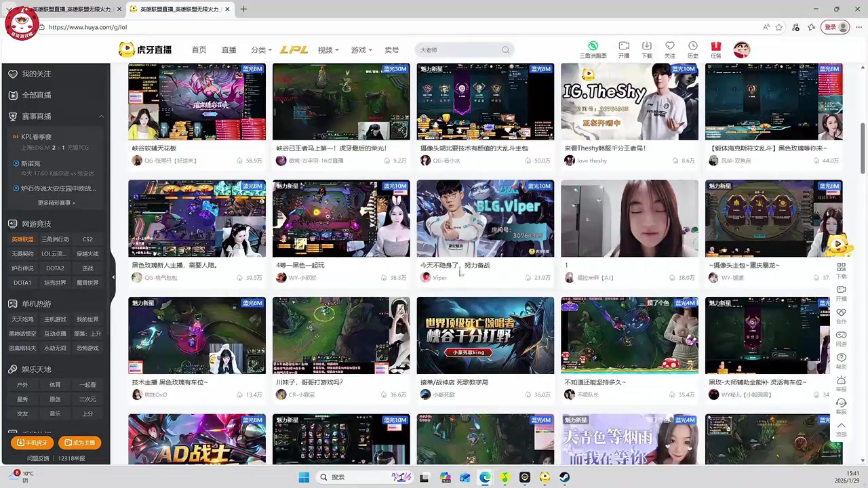868x488 pixels.
Task: Click the 成为主播 orange button
Action: coord(79,443)
